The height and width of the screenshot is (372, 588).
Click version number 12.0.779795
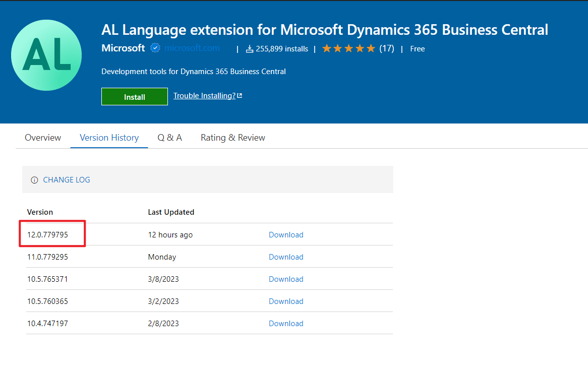(x=47, y=235)
